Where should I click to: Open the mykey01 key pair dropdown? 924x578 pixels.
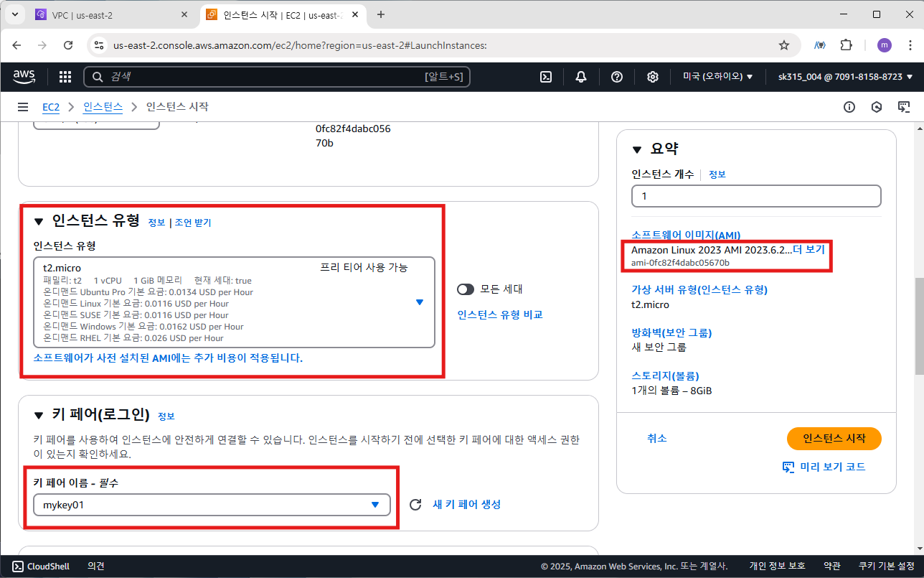pyautogui.click(x=212, y=505)
